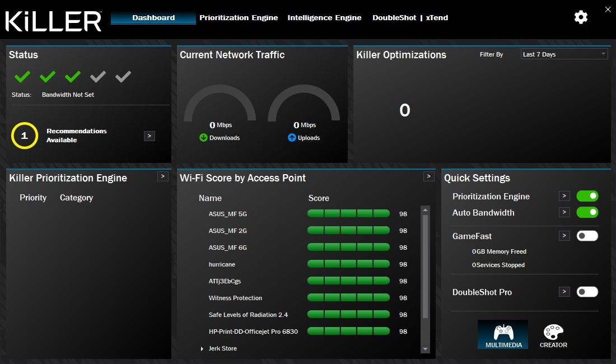Click the Wi-Fi list scrollbar thumb

click(425, 267)
